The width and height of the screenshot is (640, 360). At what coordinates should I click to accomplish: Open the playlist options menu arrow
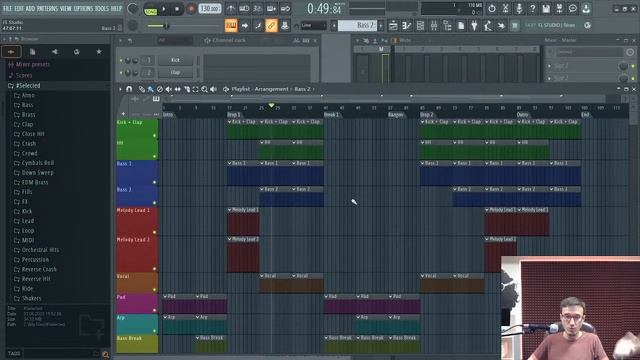pyautogui.click(x=120, y=89)
